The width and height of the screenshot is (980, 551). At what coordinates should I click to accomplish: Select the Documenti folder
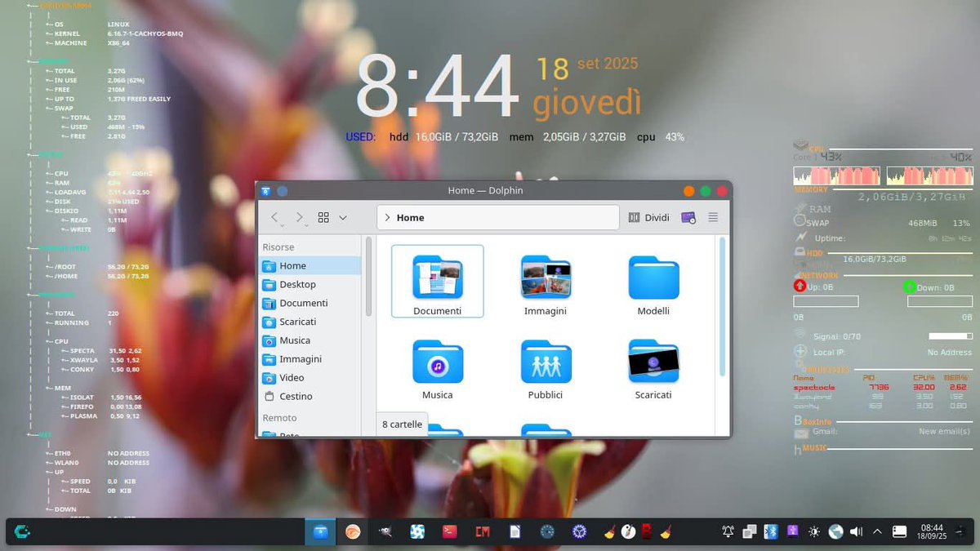[437, 281]
